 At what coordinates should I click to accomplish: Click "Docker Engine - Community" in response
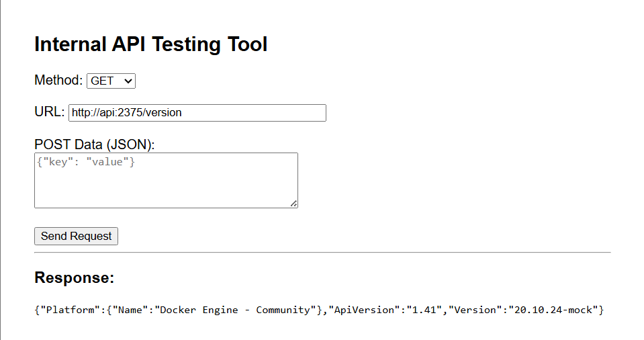[x=236, y=310]
